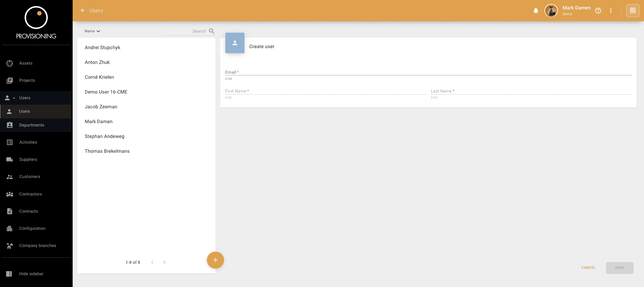Open the three-dot more options menu
644x287 pixels.
[611, 11]
